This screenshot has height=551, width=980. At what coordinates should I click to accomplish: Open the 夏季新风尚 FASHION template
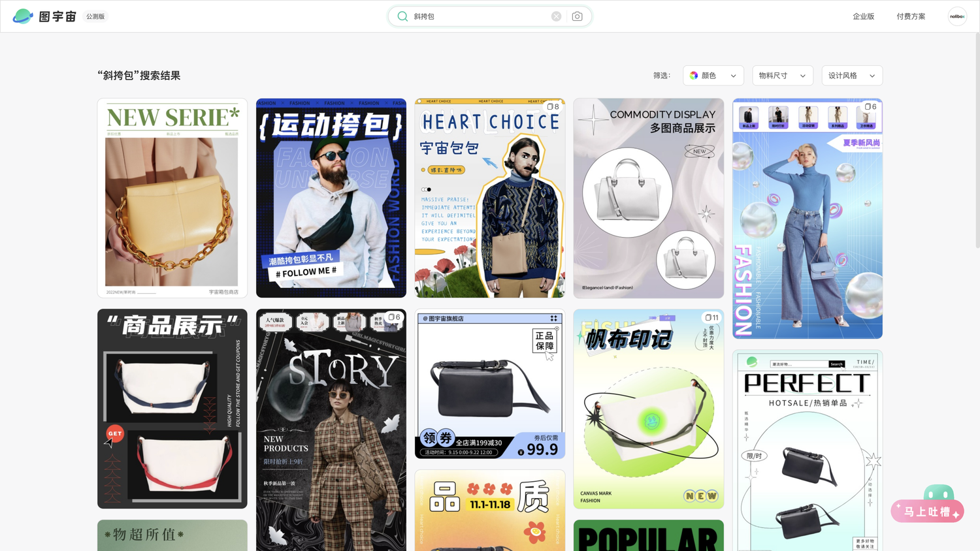pyautogui.click(x=808, y=219)
